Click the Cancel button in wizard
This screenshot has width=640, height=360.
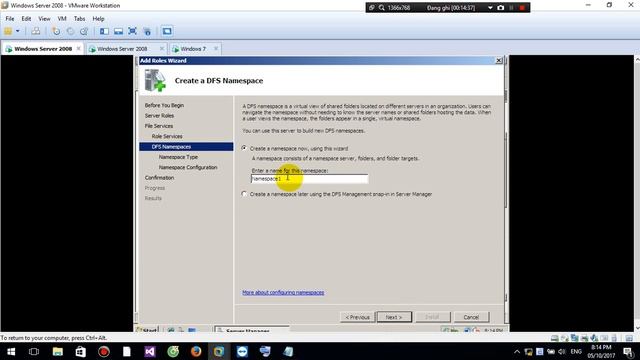[x=471, y=317]
